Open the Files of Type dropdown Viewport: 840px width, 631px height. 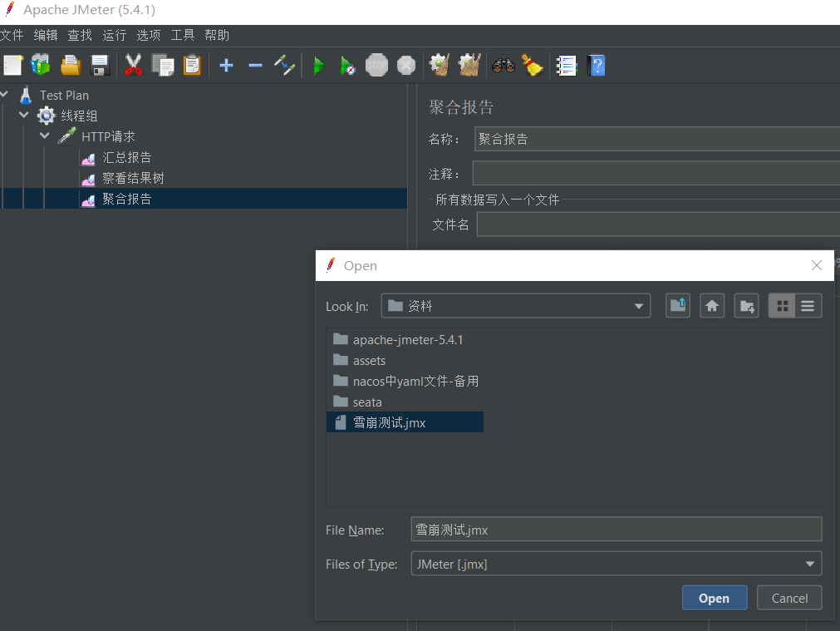pos(809,564)
